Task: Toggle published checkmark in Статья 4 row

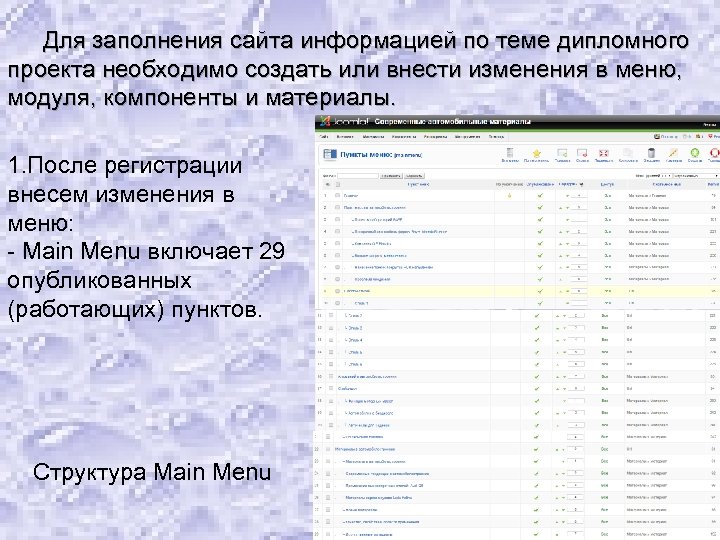Action: pyautogui.click(x=537, y=340)
